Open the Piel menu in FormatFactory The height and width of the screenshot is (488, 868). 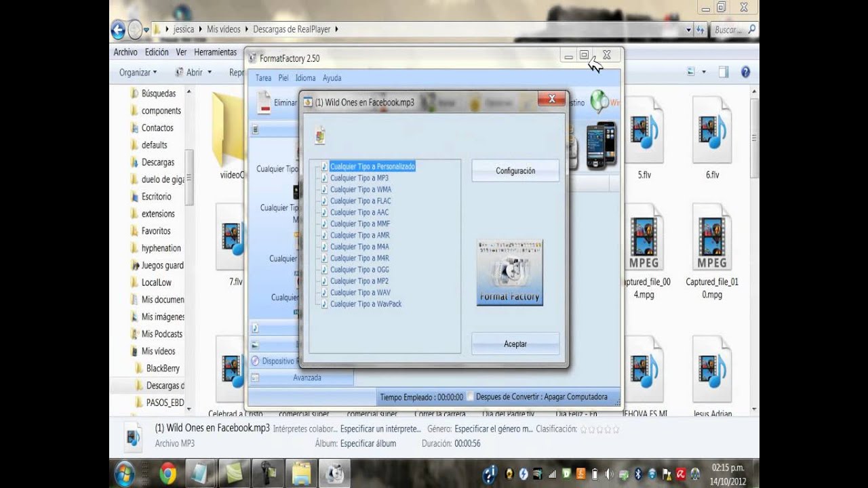[283, 78]
